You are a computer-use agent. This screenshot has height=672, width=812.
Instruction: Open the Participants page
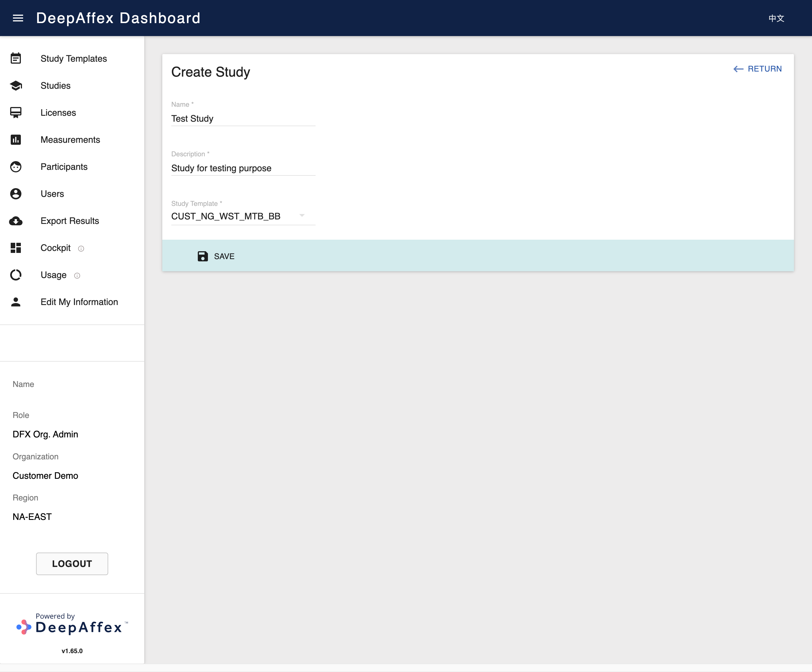tap(72, 166)
